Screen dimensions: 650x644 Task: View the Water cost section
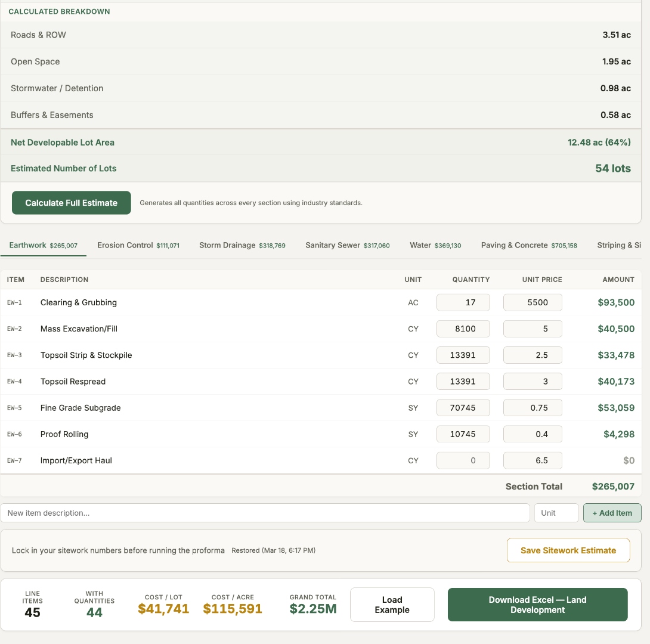435,244
